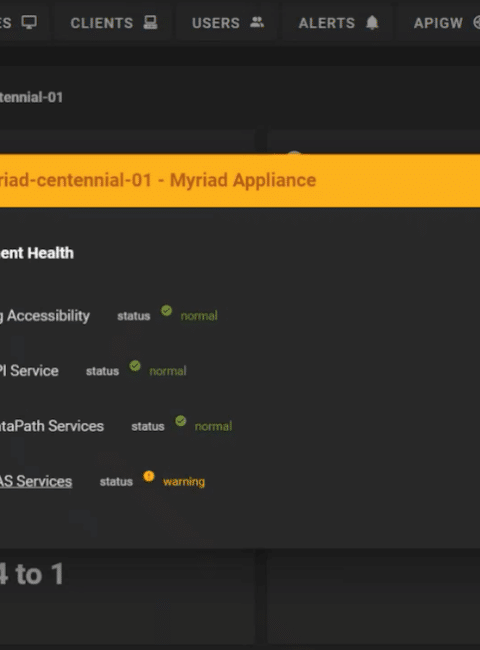Image resolution: width=480 pixels, height=650 pixels.
Task: Click the orange Myriad Appliance header
Action: click(240, 181)
